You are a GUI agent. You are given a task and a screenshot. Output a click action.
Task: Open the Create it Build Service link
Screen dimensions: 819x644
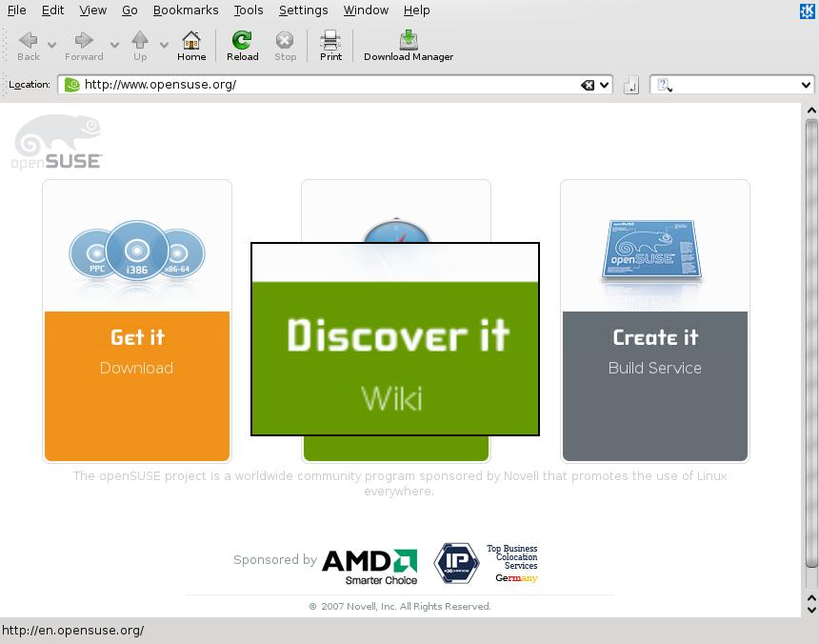pyautogui.click(x=655, y=352)
